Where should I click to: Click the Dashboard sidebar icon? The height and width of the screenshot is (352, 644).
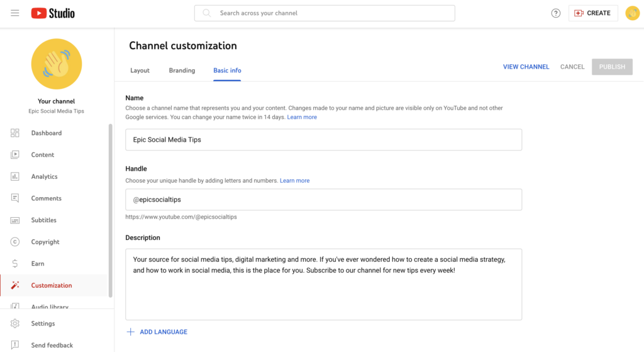click(15, 133)
